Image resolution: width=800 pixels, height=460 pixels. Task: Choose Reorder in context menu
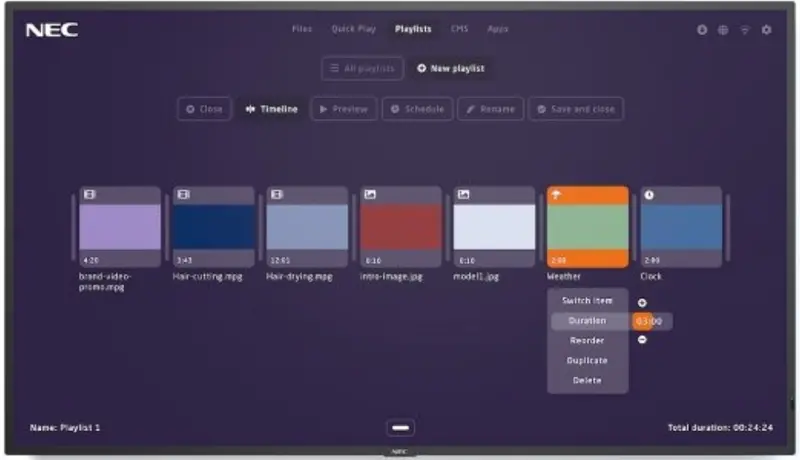(587, 341)
